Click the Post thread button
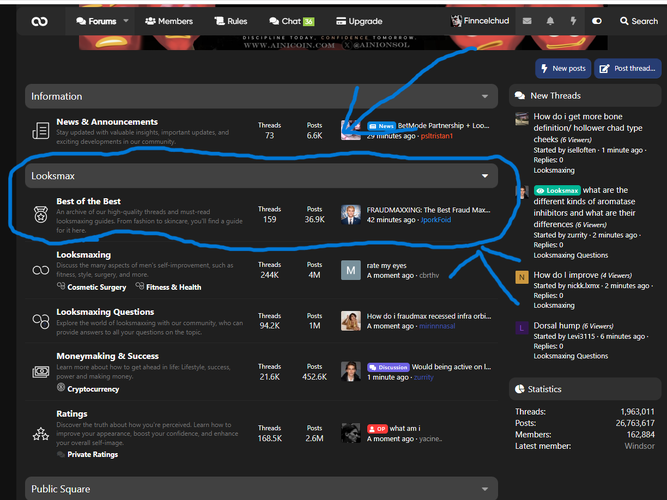667x500 pixels. click(627, 68)
